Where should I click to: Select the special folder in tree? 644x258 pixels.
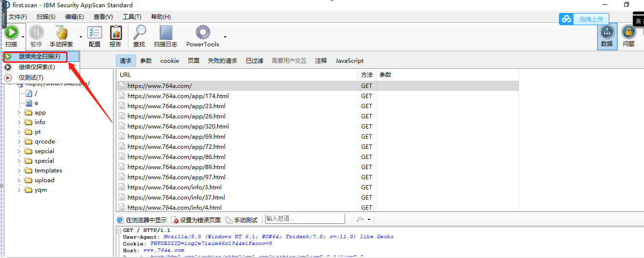tap(44, 161)
